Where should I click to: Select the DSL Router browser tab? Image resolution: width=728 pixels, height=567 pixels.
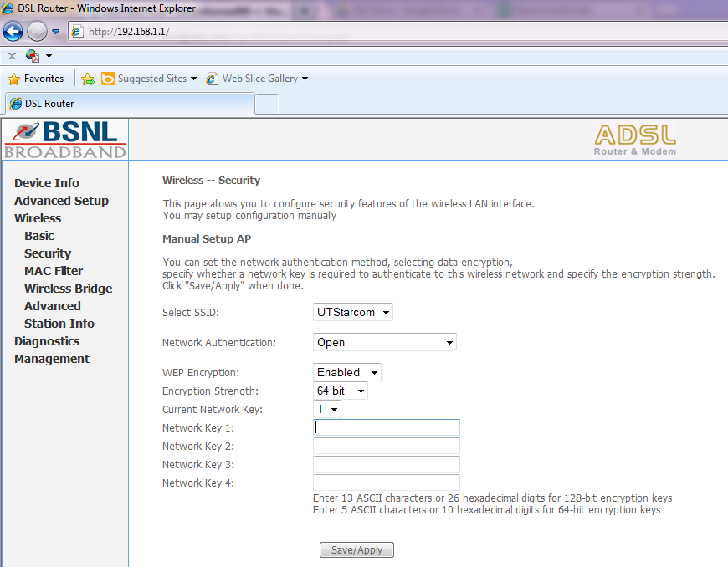pos(126,104)
